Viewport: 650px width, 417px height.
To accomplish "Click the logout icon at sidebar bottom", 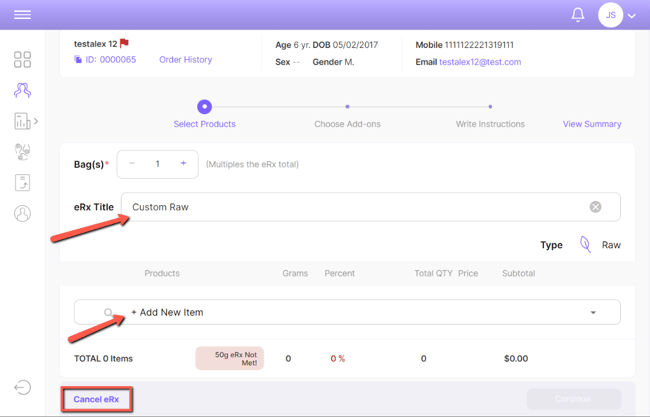I will click(x=22, y=388).
